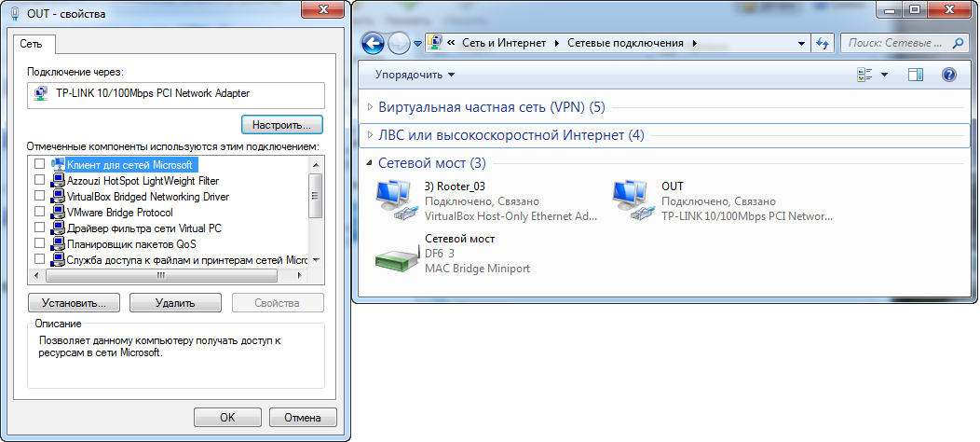Select the OUT network connection icon

click(632, 199)
